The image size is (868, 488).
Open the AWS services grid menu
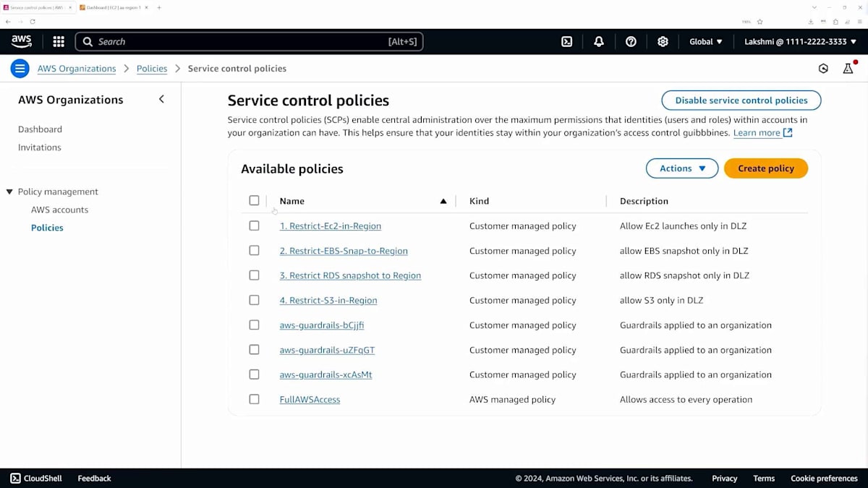point(59,42)
